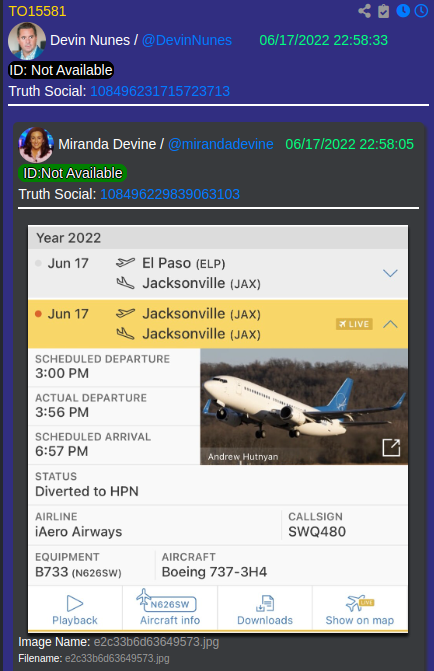The image size is (434, 671).
Task: Open N626SW Aircraft info
Action: pyautogui.click(x=170, y=609)
